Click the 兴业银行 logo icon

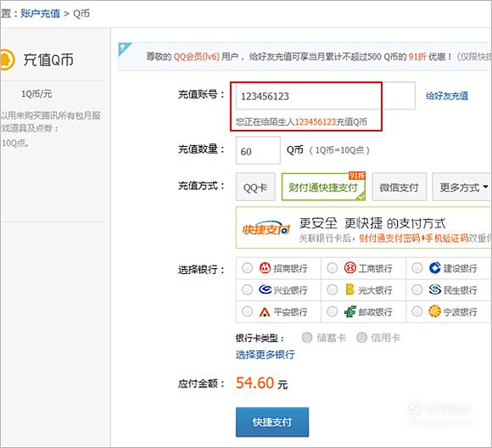265,289
